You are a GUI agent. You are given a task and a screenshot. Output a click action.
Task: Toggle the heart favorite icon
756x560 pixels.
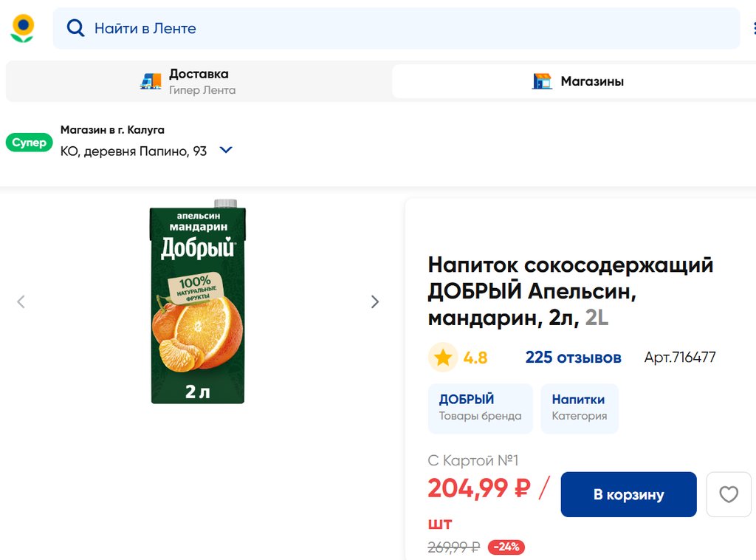pyautogui.click(x=729, y=494)
